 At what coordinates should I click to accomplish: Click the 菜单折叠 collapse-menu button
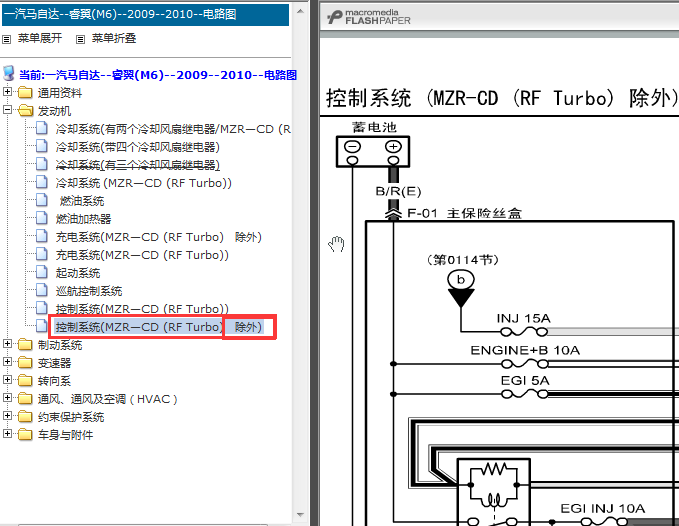pos(114,39)
